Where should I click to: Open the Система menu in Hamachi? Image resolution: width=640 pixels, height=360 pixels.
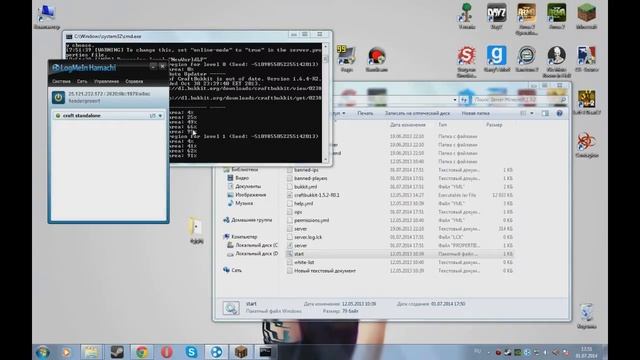tap(61, 82)
